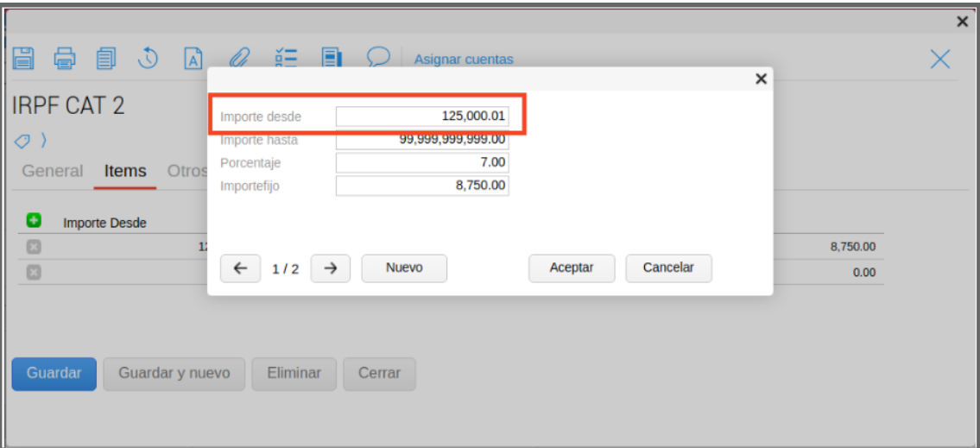Image resolution: width=980 pixels, height=448 pixels.
Task: Expand the chevron next to tag icon
Action: pyautogui.click(x=44, y=142)
